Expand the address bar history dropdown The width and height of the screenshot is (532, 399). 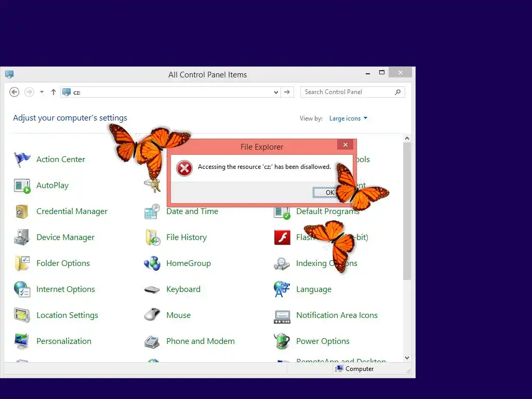point(276,92)
